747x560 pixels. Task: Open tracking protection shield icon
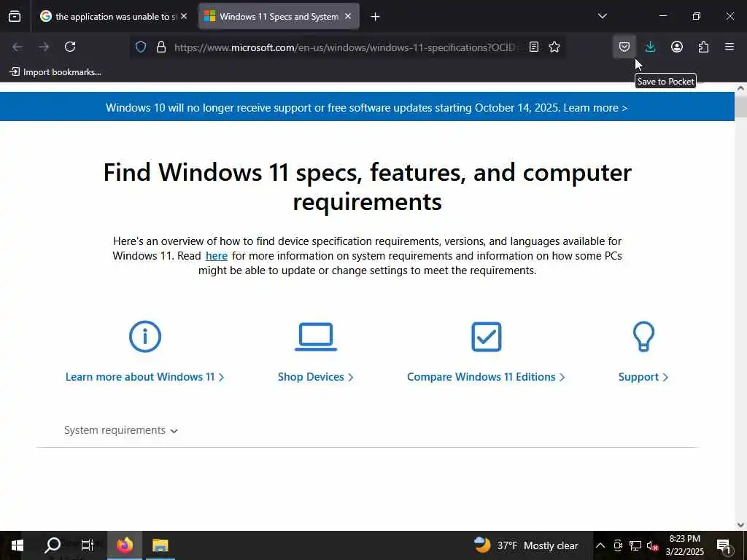(141, 47)
